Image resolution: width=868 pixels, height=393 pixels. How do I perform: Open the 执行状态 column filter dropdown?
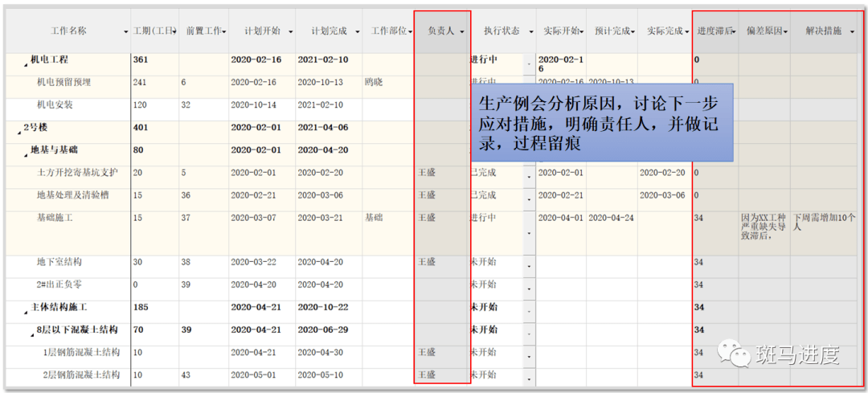tap(530, 32)
